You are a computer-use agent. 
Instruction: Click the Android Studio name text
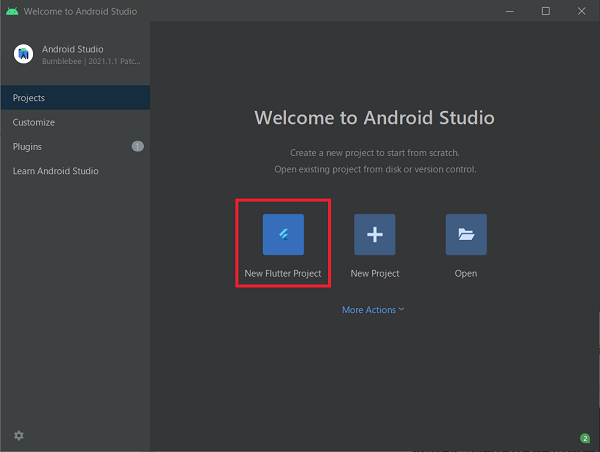[x=73, y=49]
